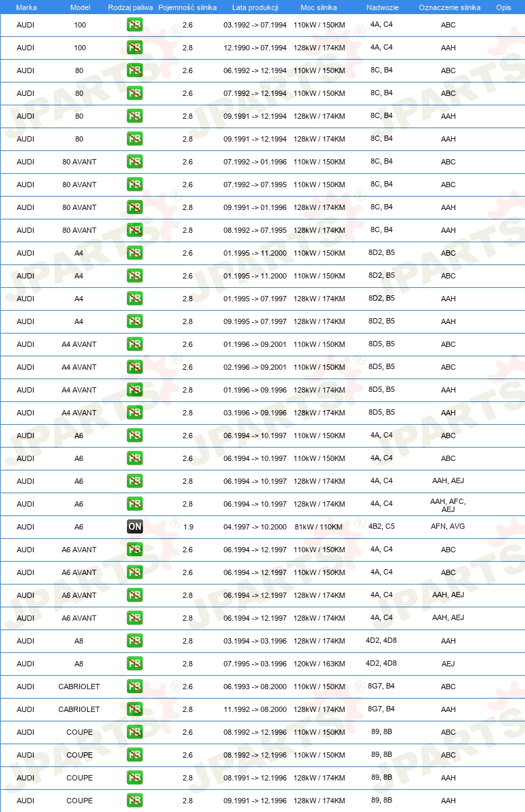
Task: Click the petrol fuel icon in the Audi 100 2.6 row
Action: pos(135,25)
